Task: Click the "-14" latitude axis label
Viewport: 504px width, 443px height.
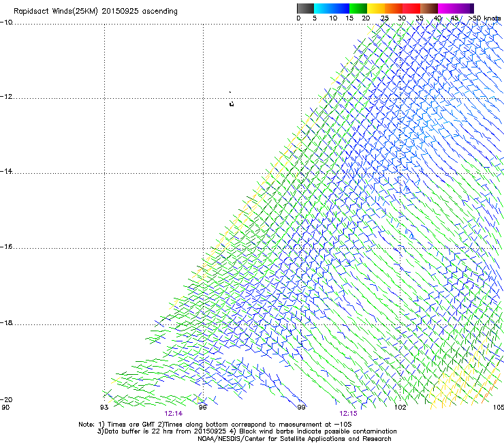Action: [x=6, y=171]
